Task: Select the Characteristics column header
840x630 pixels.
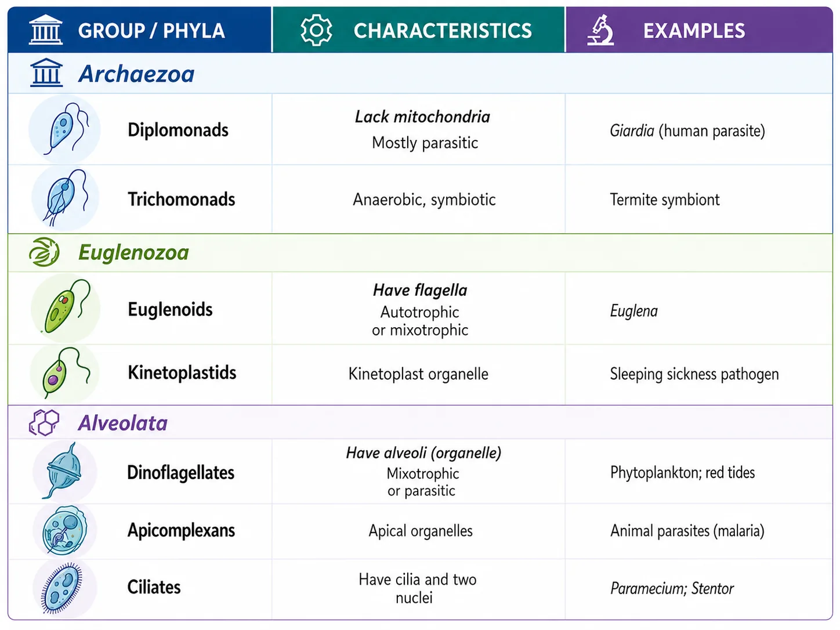Action: [419, 30]
